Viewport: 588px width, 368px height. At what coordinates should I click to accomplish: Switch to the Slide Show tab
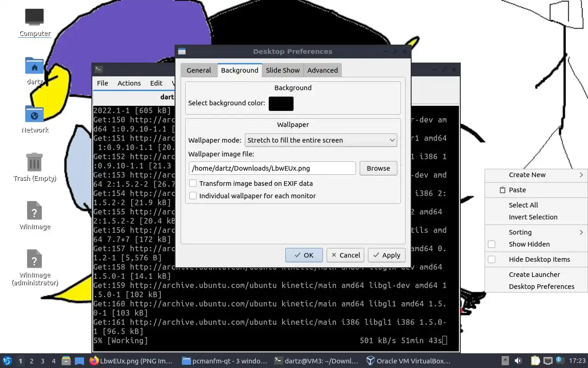coord(283,70)
